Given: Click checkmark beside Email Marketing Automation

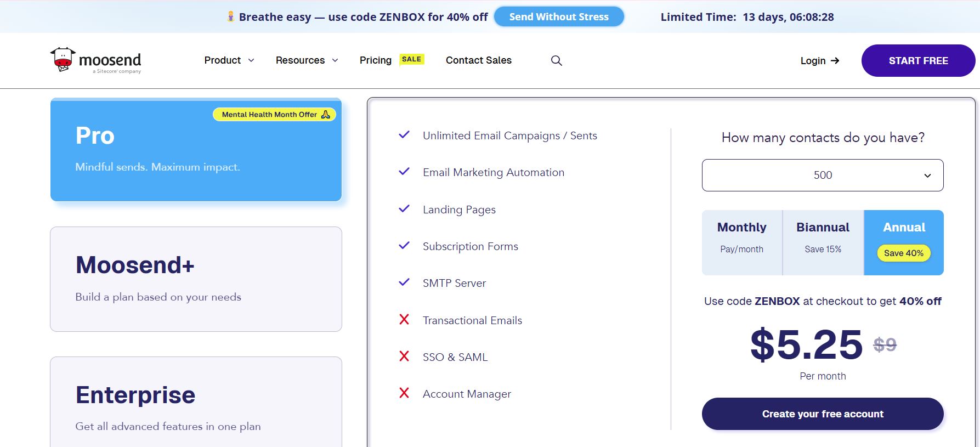Looking at the screenshot, I should tap(404, 172).
